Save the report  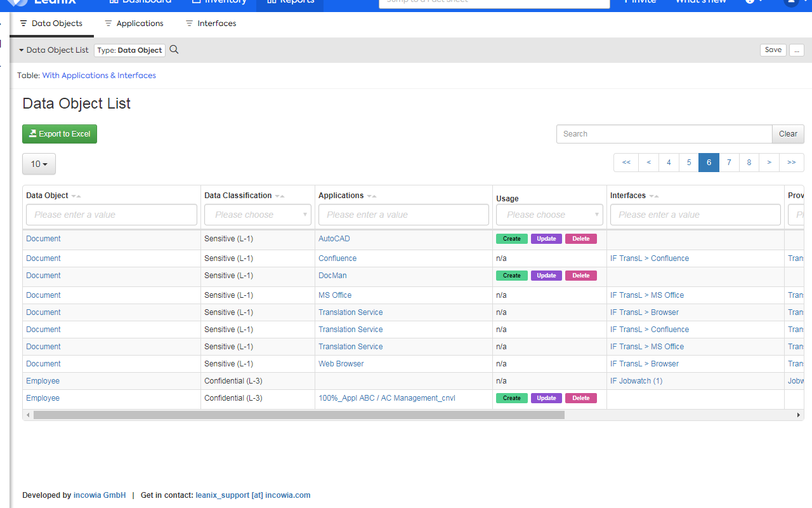773,50
